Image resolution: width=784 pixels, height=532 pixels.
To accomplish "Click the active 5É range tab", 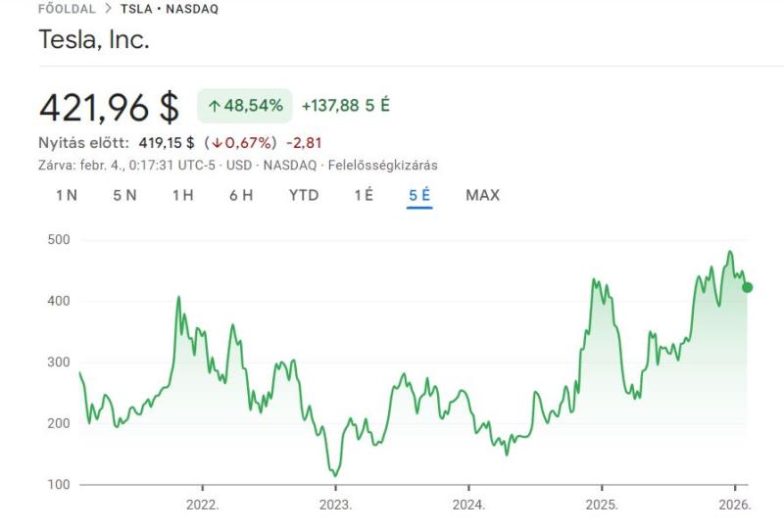I will tap(419, 195).
